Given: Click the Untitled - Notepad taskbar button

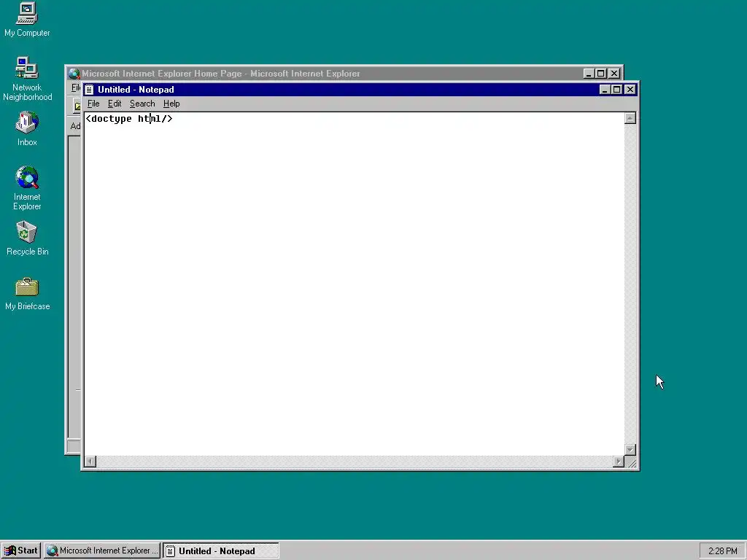Looking at the screenshot, I should [220, 551].
